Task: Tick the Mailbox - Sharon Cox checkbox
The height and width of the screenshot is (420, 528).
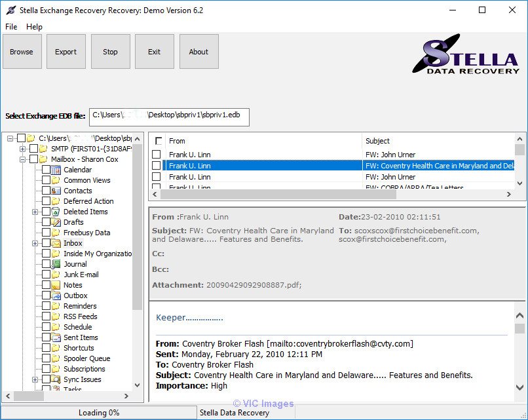Action: (33, 159)
